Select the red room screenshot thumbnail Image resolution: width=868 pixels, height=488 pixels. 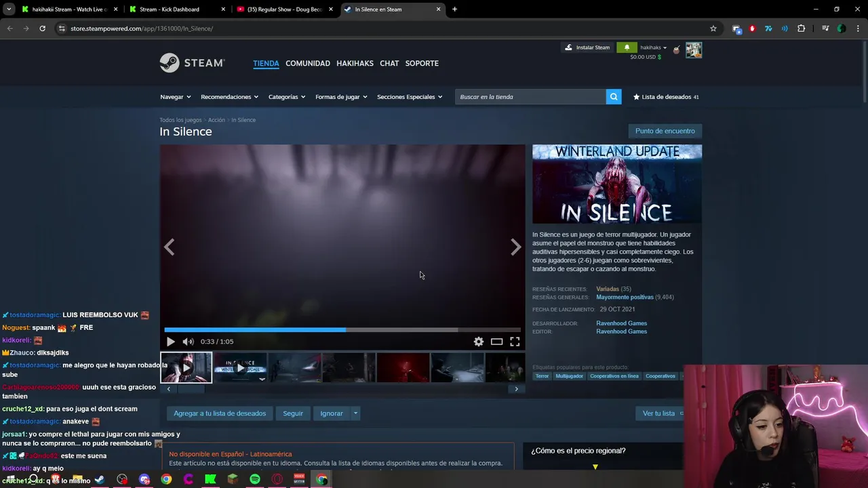(x=403, y=367)
